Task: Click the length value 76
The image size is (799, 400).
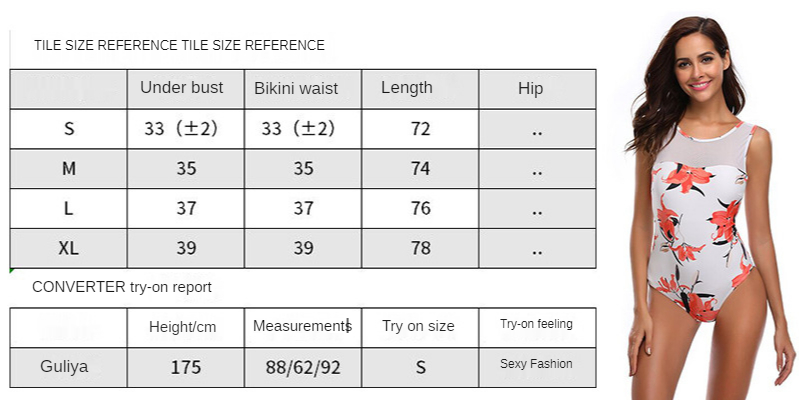Action: (x=420, y=208)
